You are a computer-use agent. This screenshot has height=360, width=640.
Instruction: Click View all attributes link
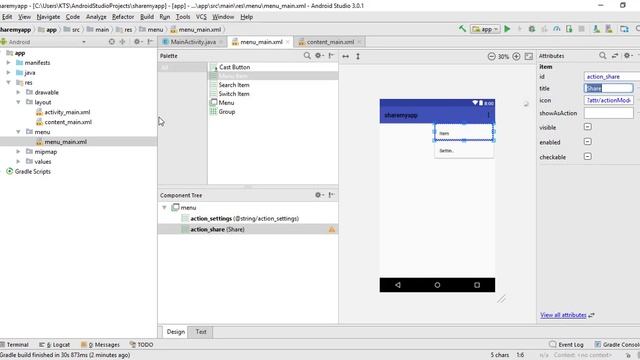tap(563, 315)
